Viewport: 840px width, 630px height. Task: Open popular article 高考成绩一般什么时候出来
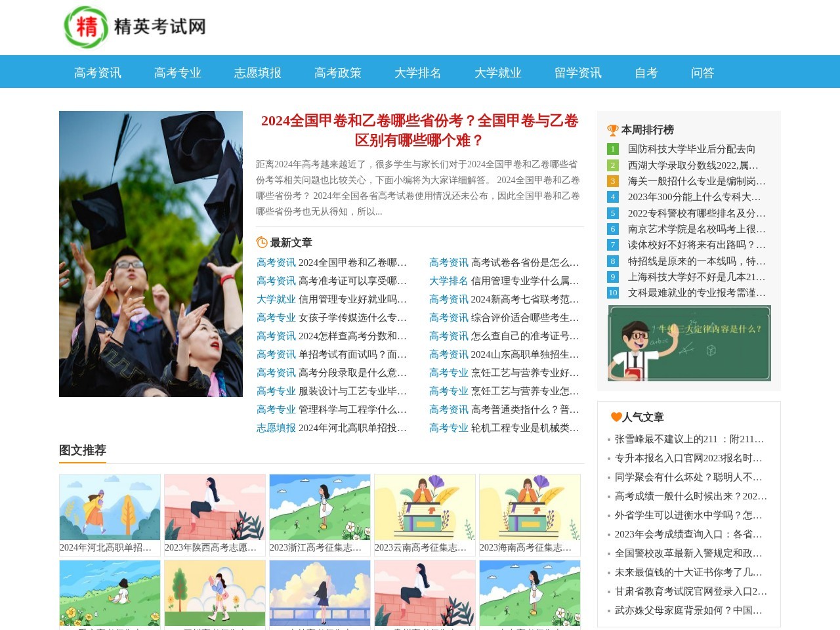[x=691, y=496]
